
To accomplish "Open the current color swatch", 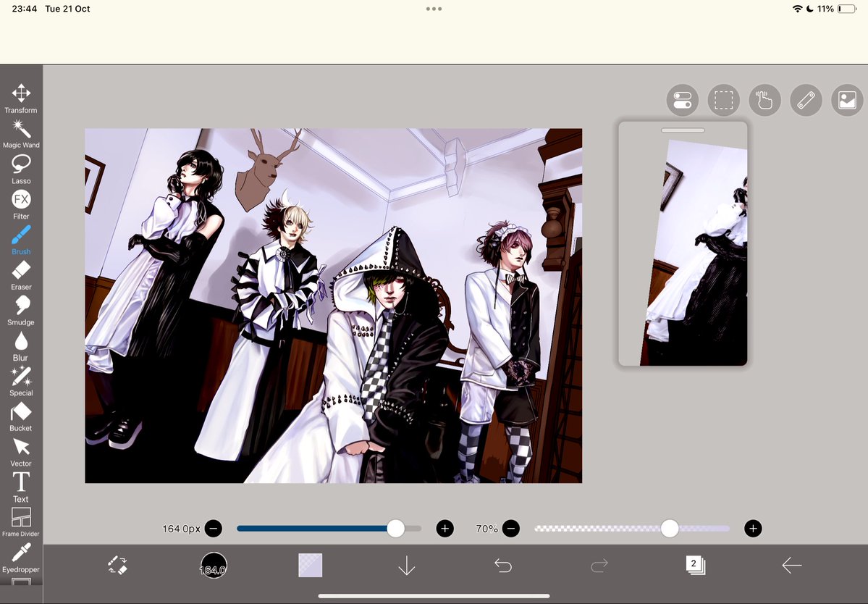I will pos(310,565).
